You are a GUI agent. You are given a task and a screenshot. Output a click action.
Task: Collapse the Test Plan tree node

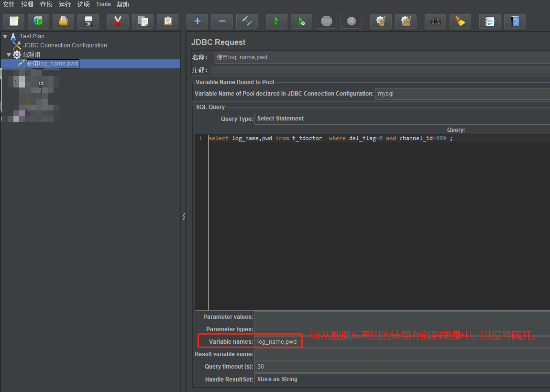[x=5, y=36]
